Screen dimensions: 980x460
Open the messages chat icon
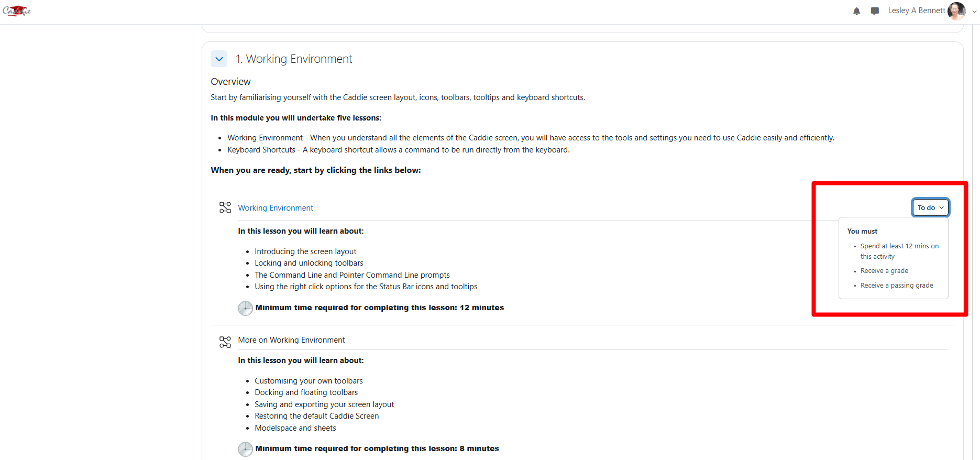(874, 11)
